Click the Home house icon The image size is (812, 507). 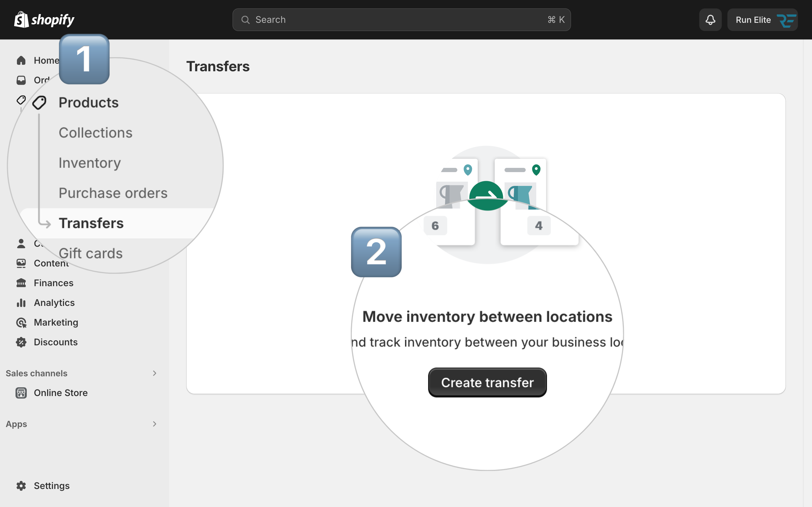[21, 60]
